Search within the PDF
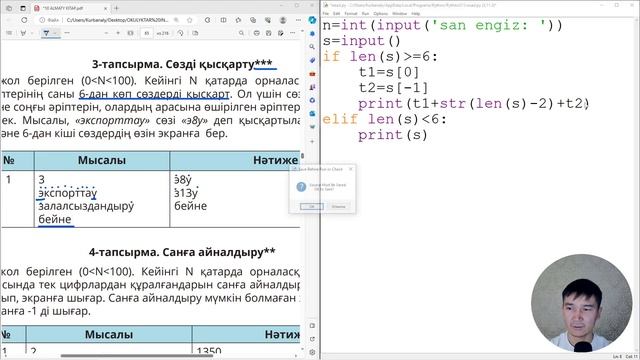The image size is (640, 360). pos(242,33)
